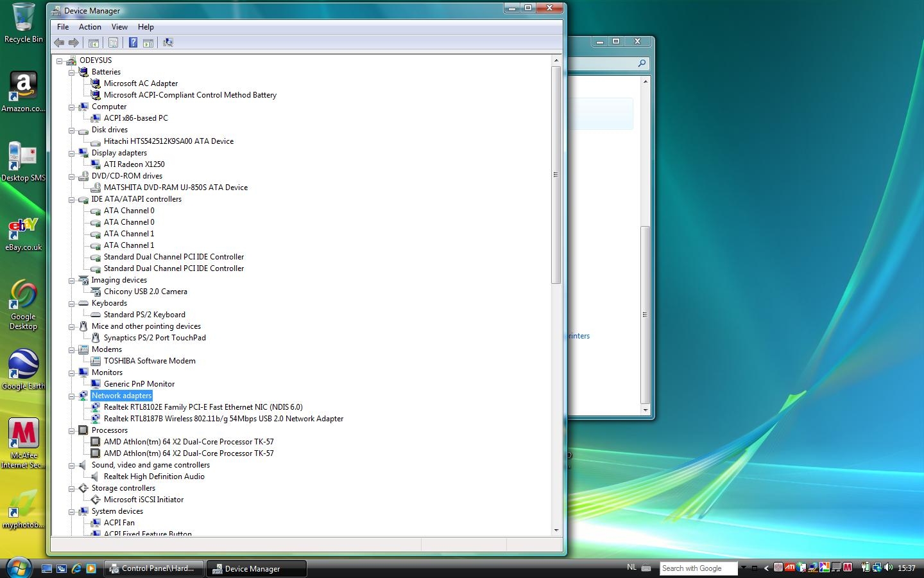Collapse the ODEYSUS root node
Screen dimensions: 924x578
pyautogui.click(x=59, y=61)
